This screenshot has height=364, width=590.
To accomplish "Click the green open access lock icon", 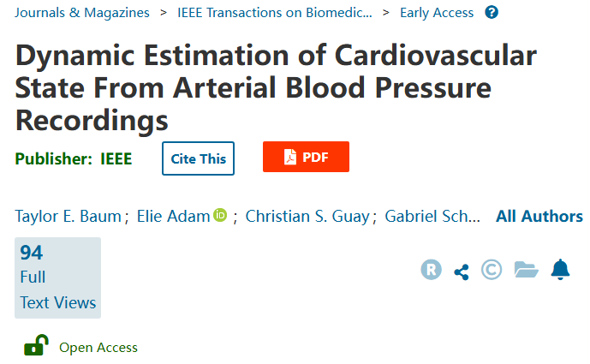I will [x=36, y=345].
